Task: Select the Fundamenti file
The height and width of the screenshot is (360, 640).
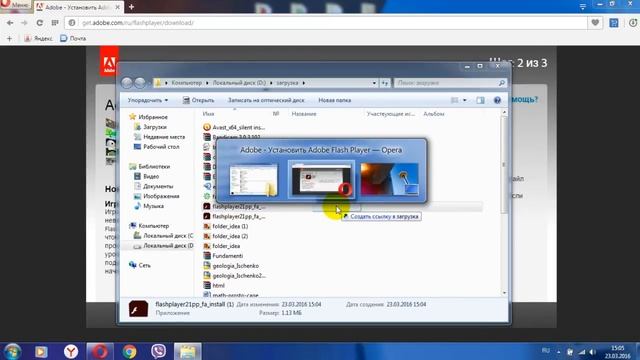Action: tap(223, 256)
